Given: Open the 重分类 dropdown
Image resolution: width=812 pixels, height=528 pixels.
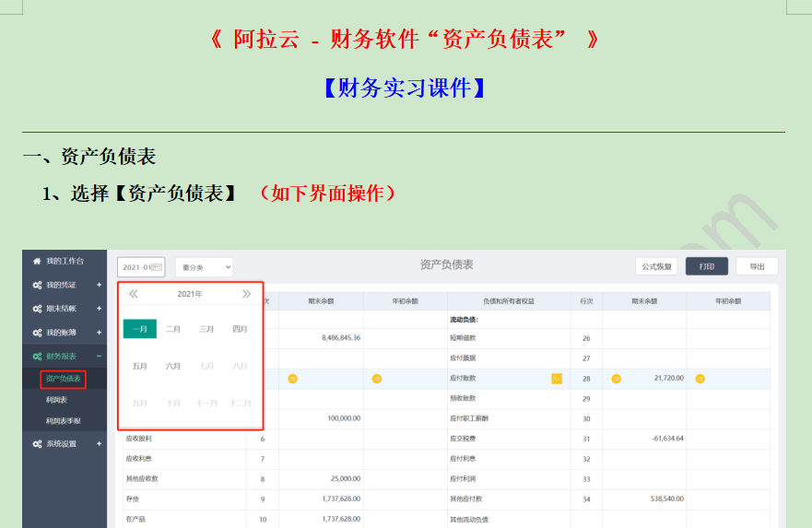Looking at the screenshot, I should pos(204,267).
